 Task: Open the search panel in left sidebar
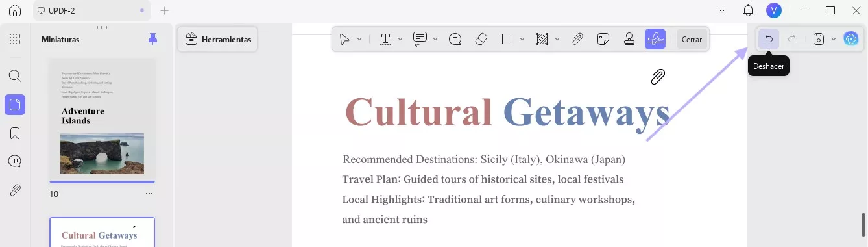15,75
